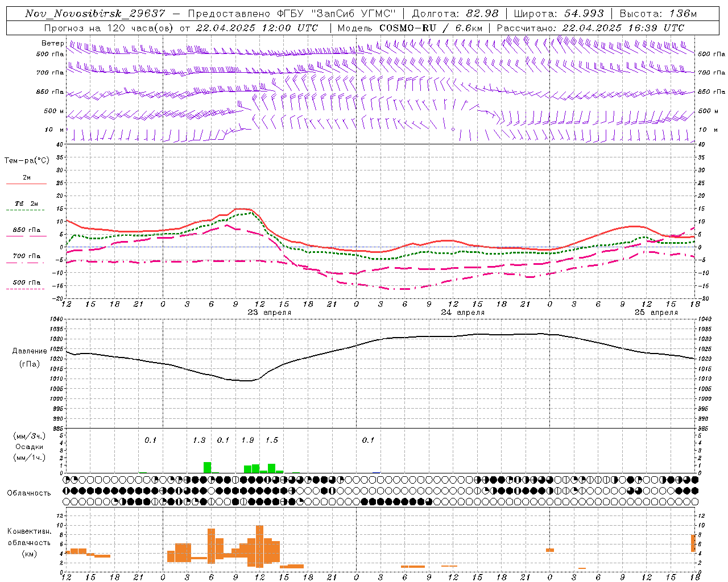728x582 pixels.
Task: Click the '(мм/1ч.)' precipitation unit label
Action: pos(29,458)
